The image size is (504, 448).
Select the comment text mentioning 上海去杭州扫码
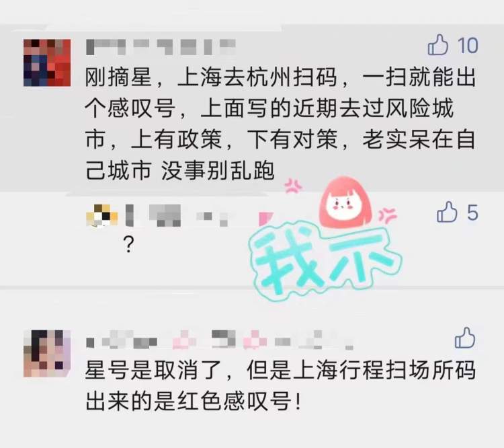[x=280, y=124]
